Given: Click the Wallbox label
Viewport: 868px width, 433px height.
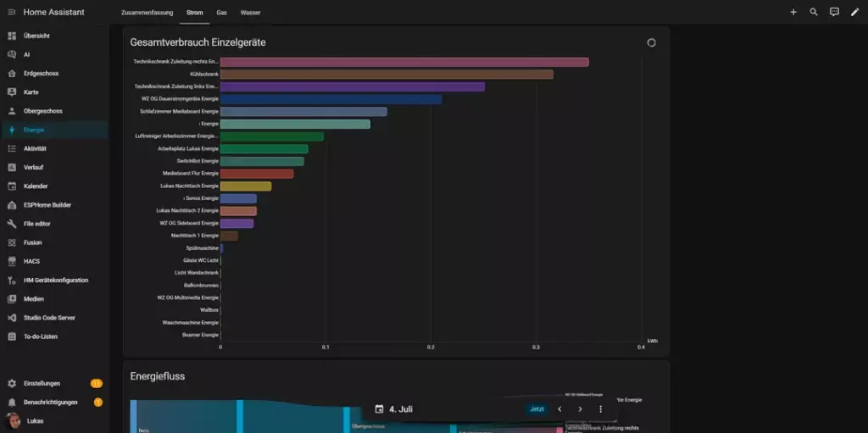Looking at the screenshot, I should (x=209, y=310).
